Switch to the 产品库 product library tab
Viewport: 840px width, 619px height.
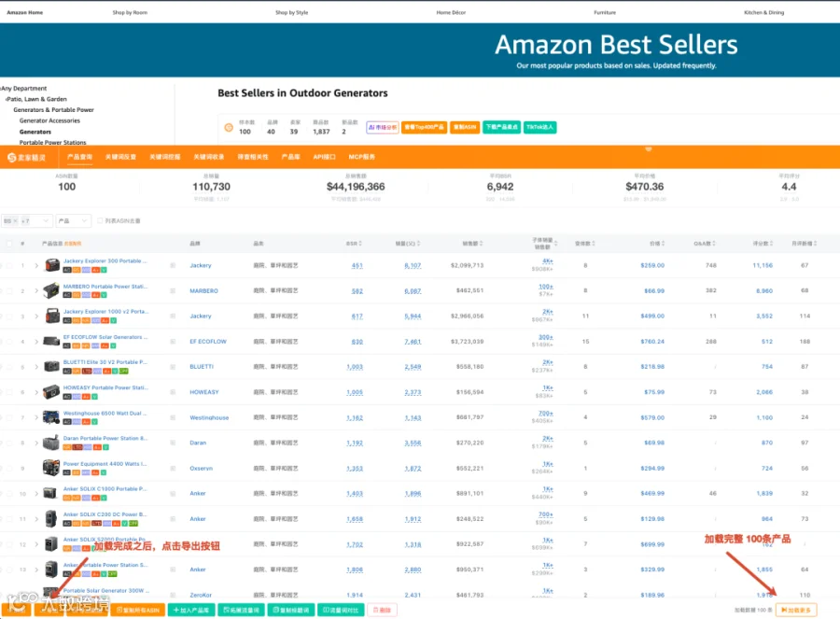tap(291, 157)
